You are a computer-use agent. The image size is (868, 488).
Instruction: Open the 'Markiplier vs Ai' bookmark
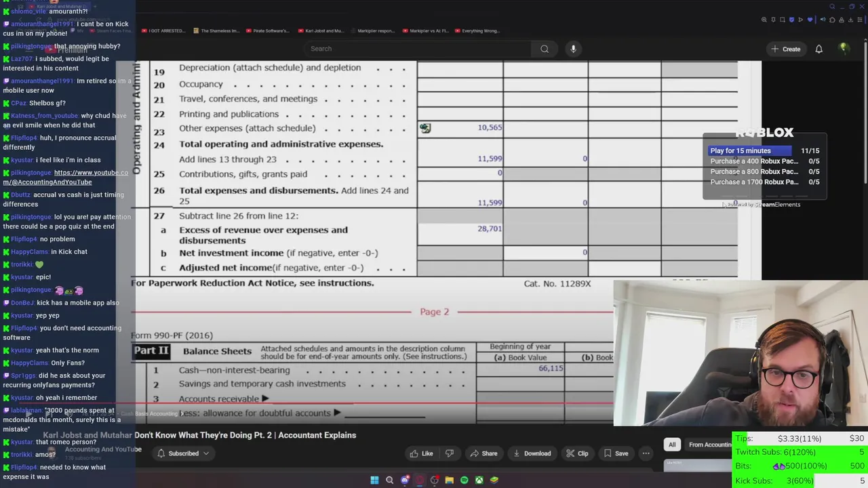coord(425,30)
